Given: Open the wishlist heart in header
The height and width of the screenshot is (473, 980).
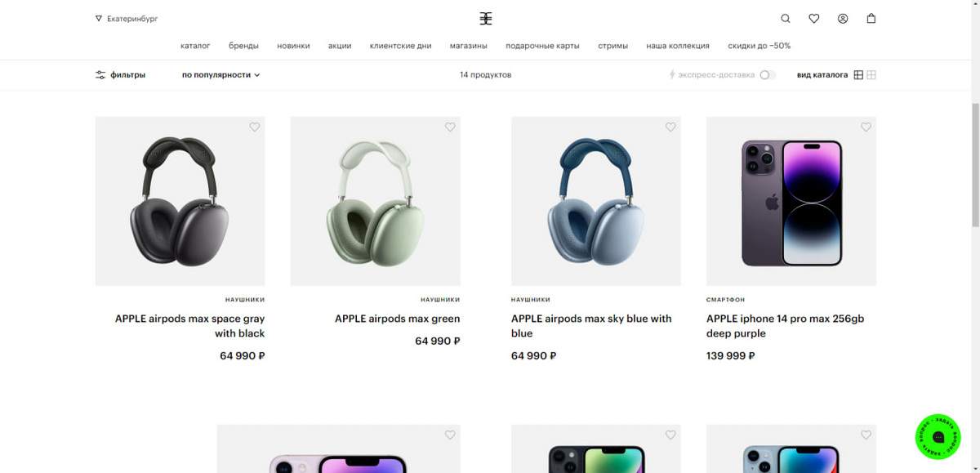Looking at the screenshot, I should 814,19.
